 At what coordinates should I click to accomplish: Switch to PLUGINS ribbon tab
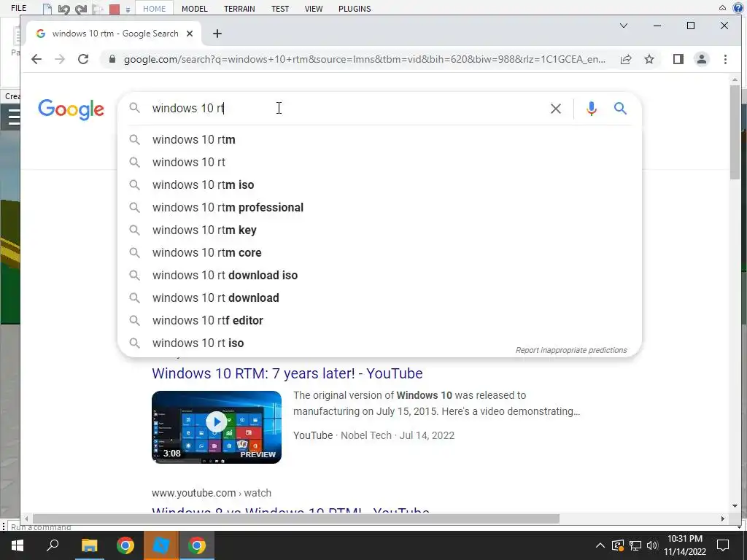355,9
